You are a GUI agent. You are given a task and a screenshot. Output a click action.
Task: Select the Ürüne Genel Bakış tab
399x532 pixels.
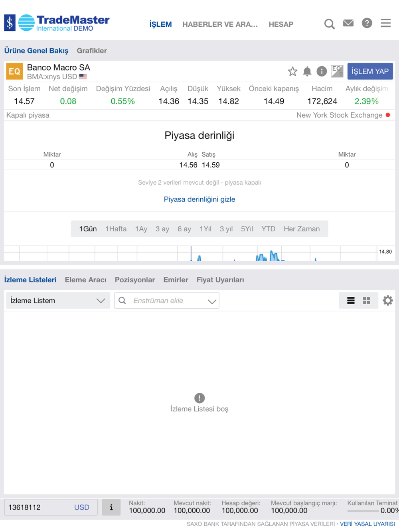pos(36,51)
